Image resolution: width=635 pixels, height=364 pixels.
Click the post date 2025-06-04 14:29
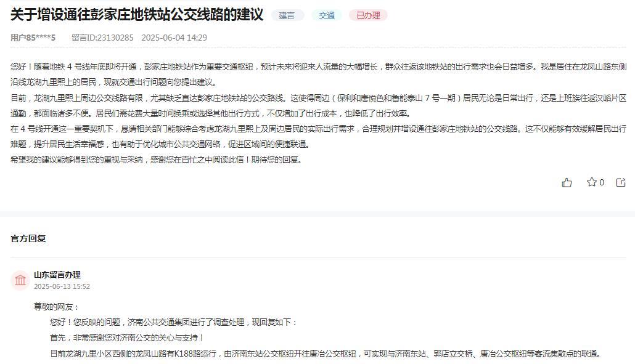(x=174, y=38)
